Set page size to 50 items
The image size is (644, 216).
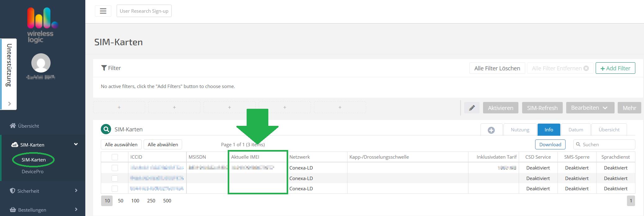point(121,201)
